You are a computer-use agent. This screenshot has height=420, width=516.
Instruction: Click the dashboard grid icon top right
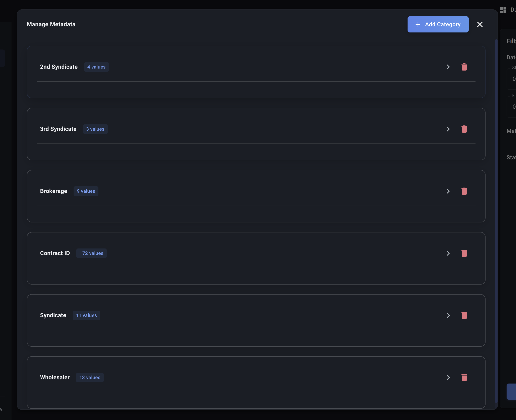point(503,10)
